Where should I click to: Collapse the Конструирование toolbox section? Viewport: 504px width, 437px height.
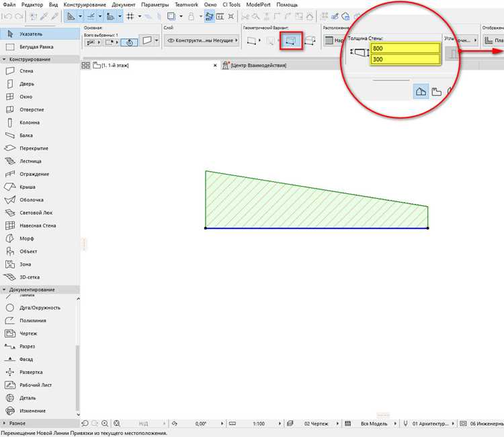(x=5, y=59)
